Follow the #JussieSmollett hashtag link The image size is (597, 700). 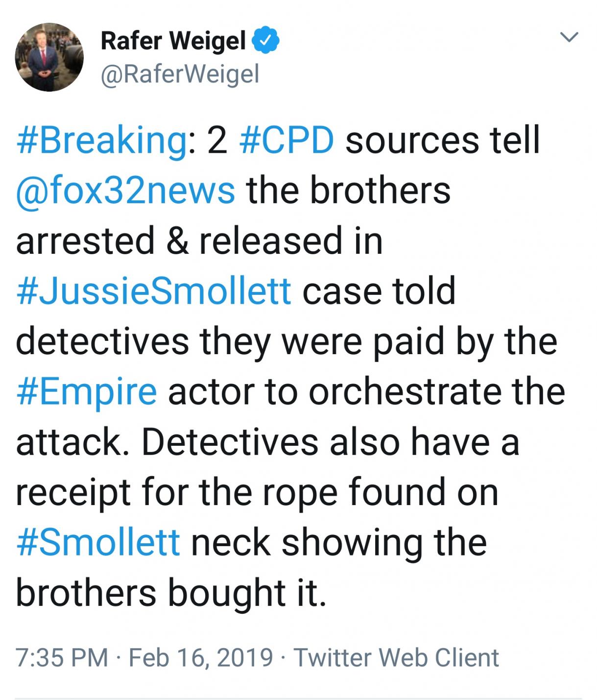[x=154, y=291]
